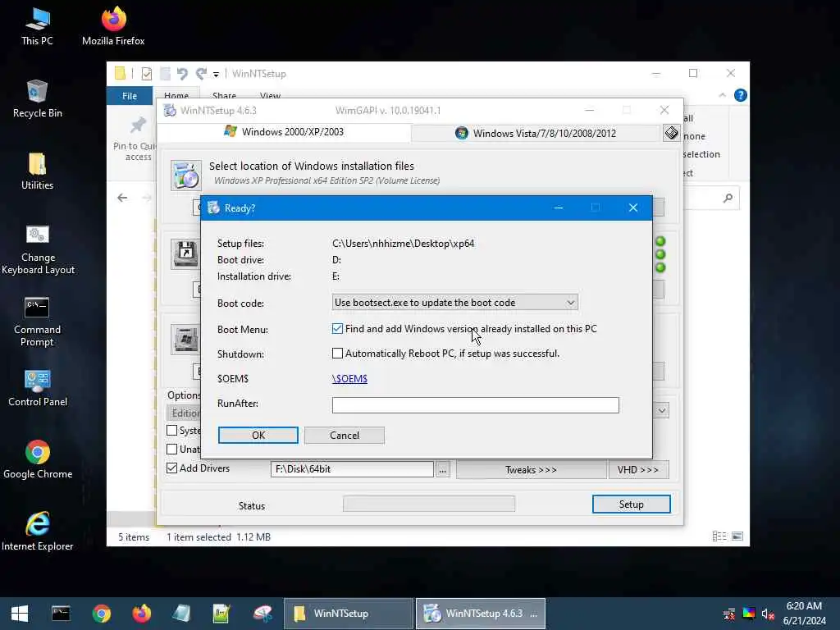Click Explorer search magnifier icon
The image size is (840, 630).
728,199
